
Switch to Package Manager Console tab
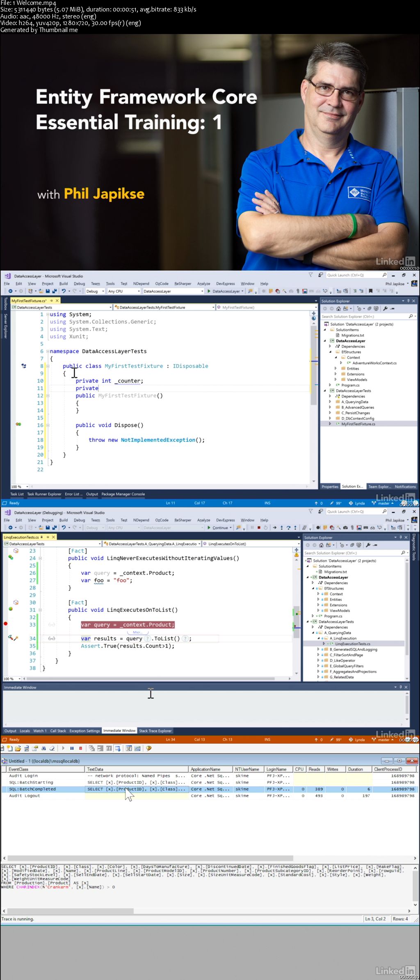point(123,494)
